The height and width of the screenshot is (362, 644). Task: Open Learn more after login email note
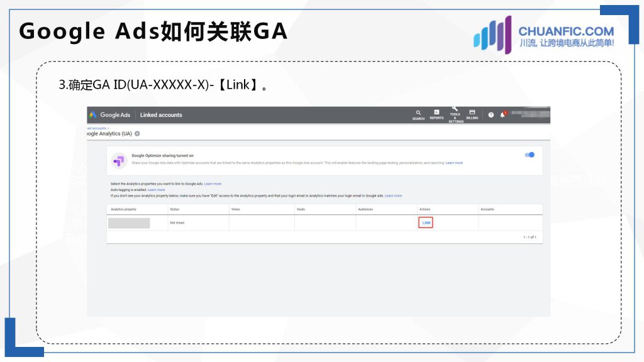pyautogui.click(x=393, y=196)
